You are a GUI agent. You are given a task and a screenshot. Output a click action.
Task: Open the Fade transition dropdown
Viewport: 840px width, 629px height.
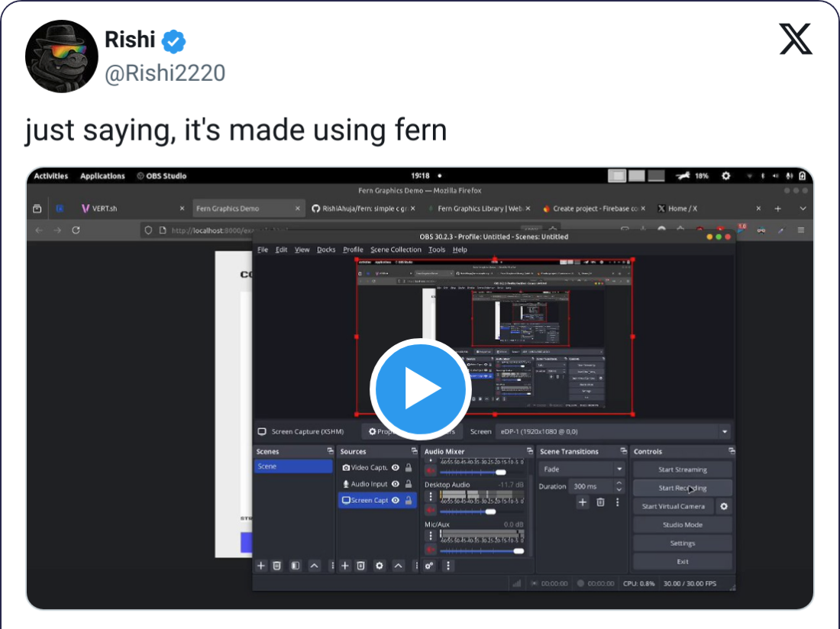[x=582, y=469]
